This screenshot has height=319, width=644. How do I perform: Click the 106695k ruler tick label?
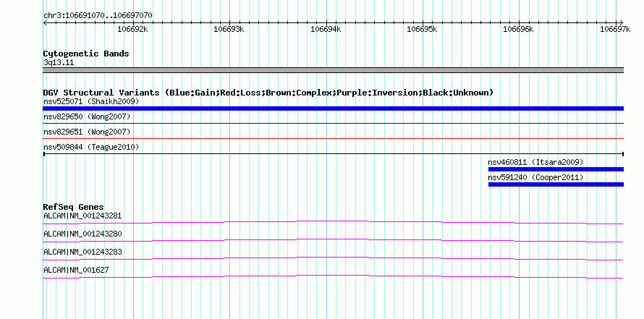422,29
